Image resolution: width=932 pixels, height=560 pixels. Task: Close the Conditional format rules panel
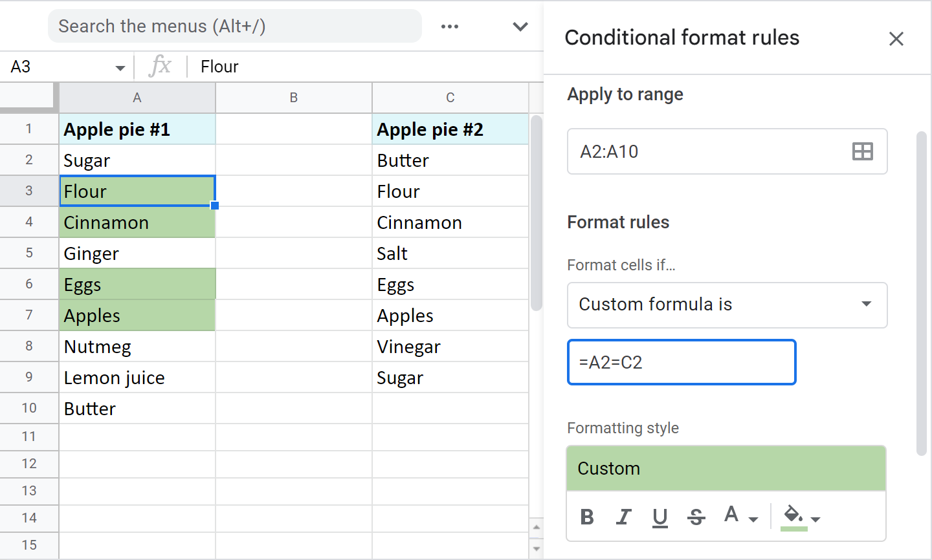tap(896, 39)
